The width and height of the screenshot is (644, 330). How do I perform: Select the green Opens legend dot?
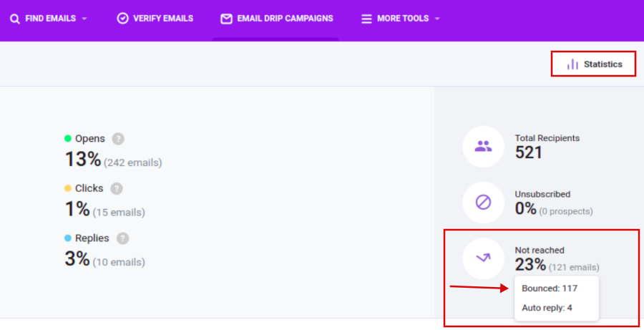[x=68, y=138]
